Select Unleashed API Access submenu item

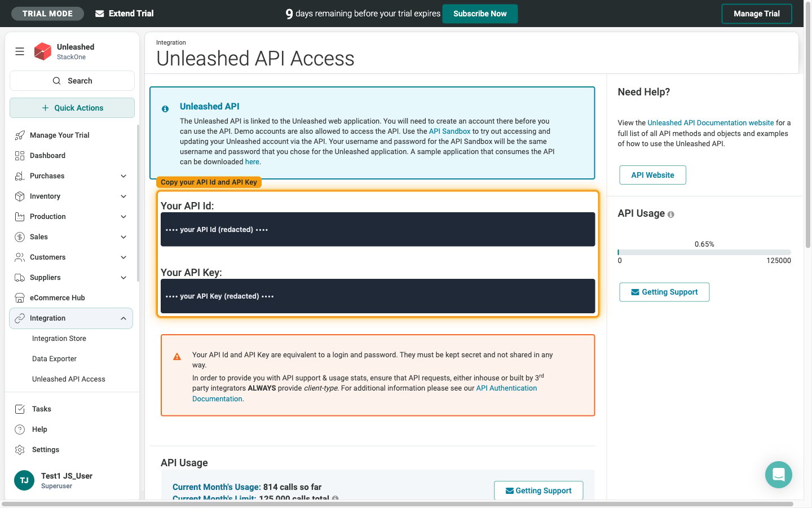coord(69,379)
